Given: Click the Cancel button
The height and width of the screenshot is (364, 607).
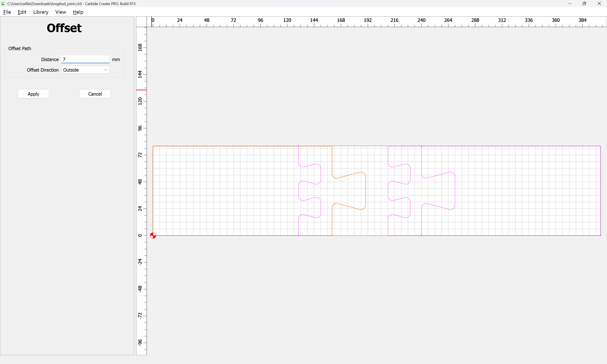Looking at the screenshot, I should click(x=95, y=94).
